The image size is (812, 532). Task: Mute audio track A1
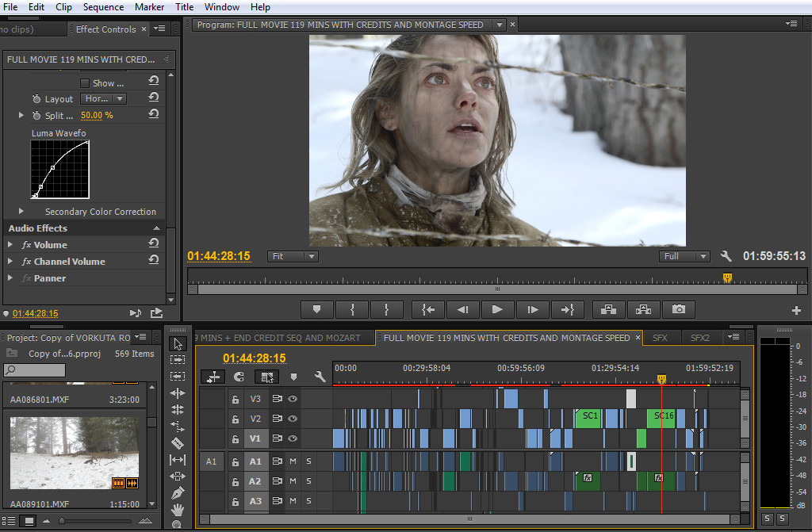(x=293, y=461)
